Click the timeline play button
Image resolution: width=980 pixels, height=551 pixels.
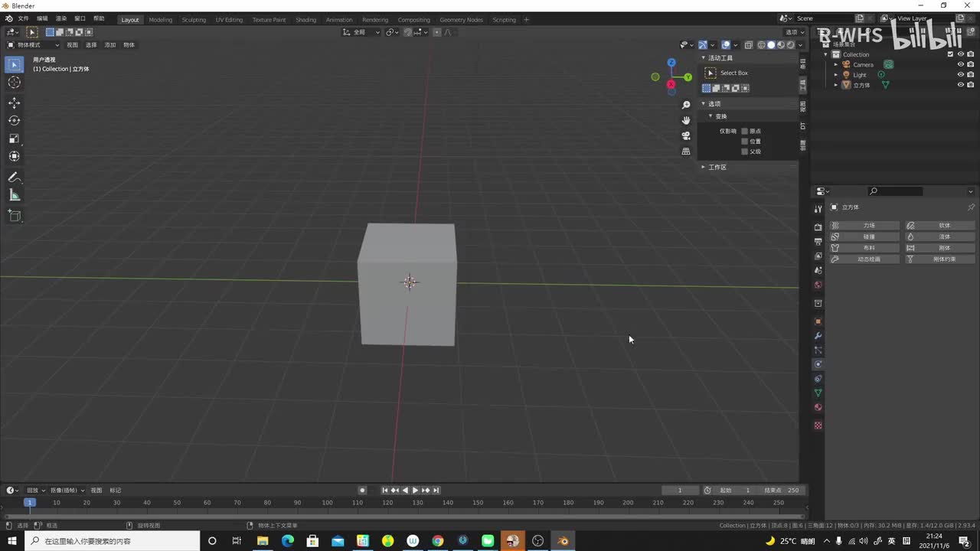[415, 491]
